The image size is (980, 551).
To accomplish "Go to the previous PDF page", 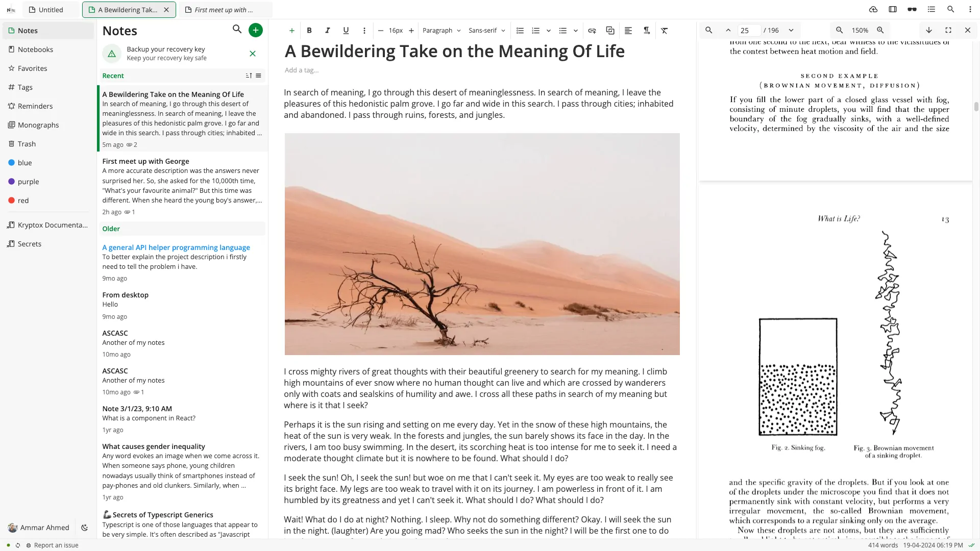I will point(728,30).
